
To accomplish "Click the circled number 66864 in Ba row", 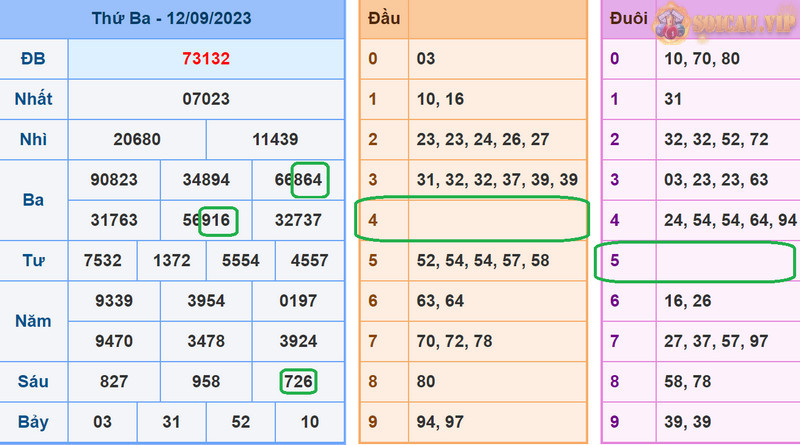I will [298, 180].
